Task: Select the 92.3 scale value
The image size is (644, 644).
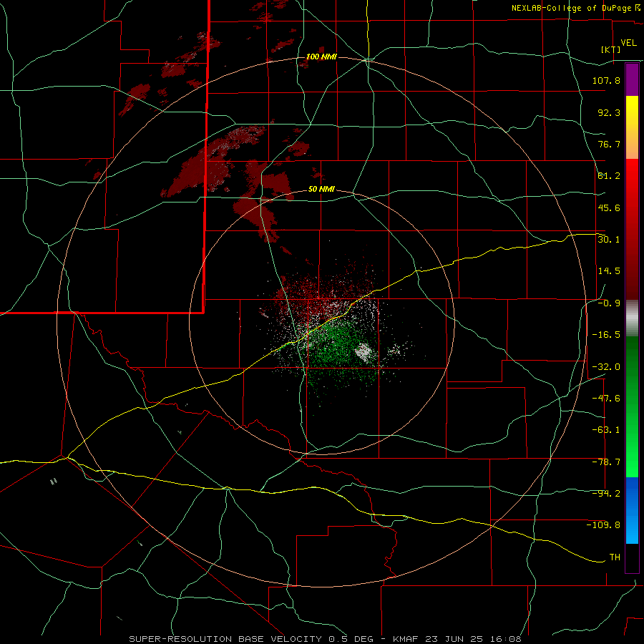Action: click(609, 112)
